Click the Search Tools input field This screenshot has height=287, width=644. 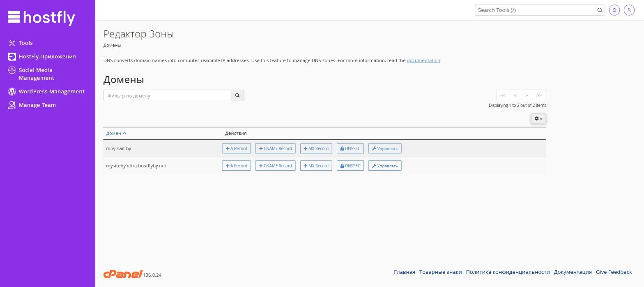pos(536,10)
